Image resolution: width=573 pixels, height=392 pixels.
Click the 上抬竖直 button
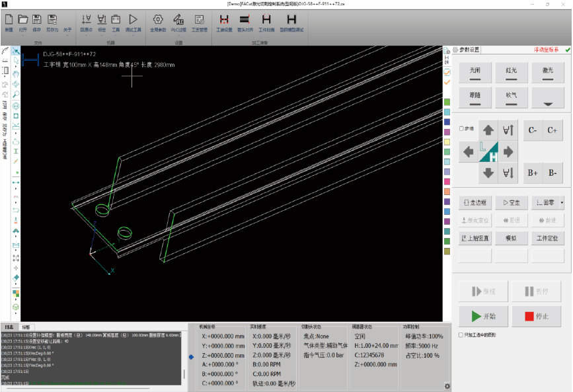tap(475, 238)
